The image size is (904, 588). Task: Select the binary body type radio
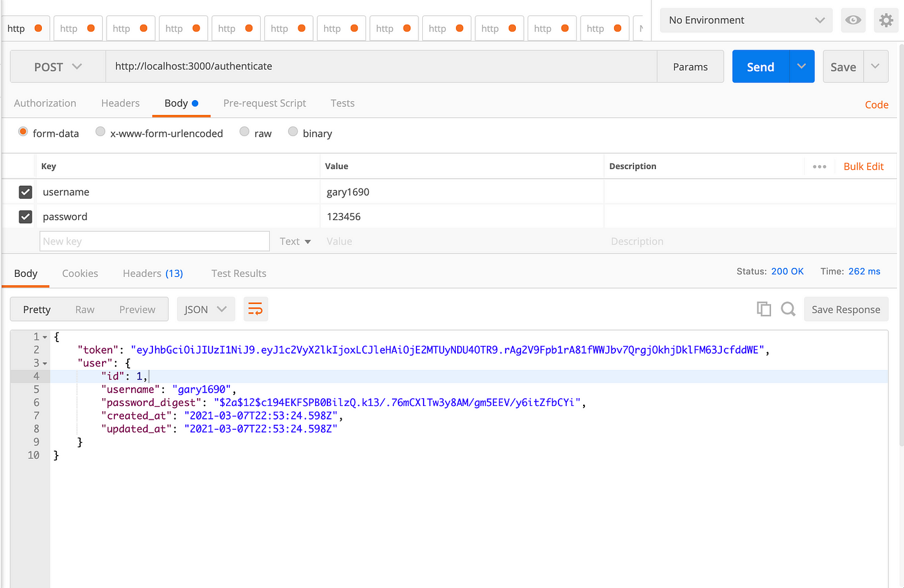pyautogui.click(x=293, y=132)
